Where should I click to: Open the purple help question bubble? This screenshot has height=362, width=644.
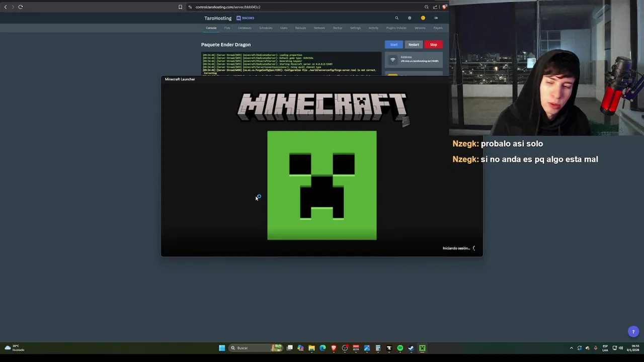(633, 331)
